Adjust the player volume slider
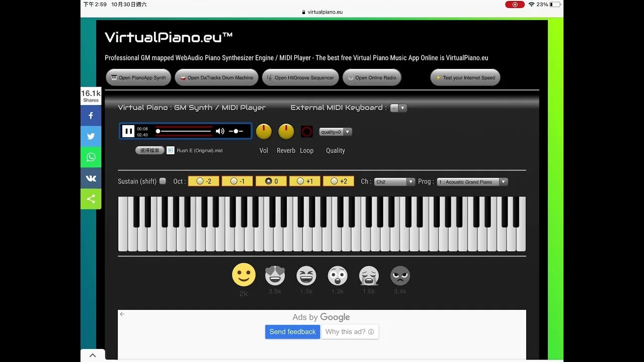This screenshot has width=644, height=362. (x=236, y=131)
